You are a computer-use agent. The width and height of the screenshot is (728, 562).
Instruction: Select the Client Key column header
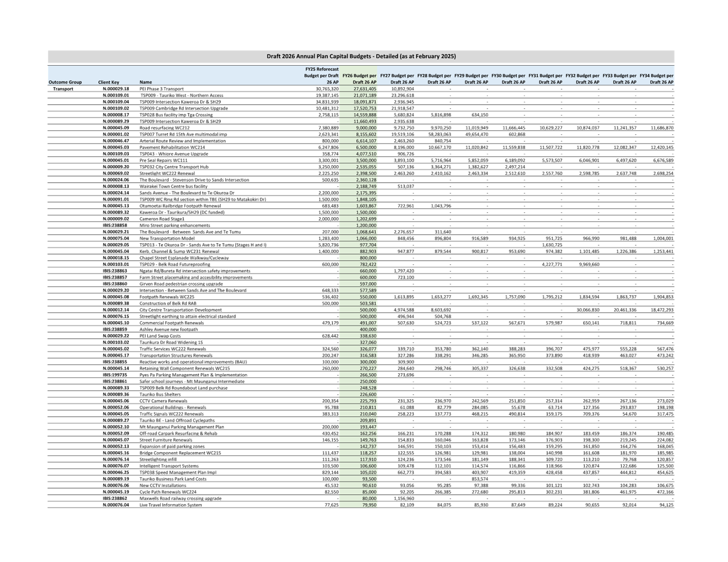pyautogui.click(x=108, y=82)
